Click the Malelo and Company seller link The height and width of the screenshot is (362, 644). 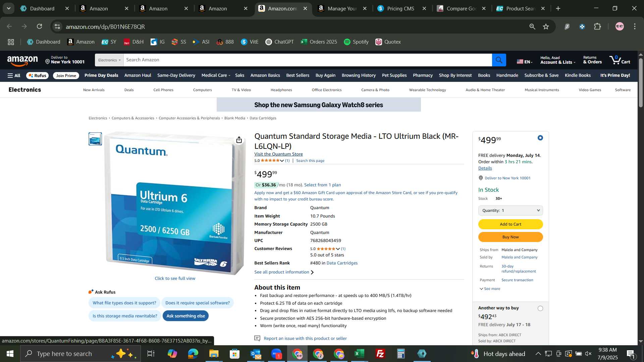(519, 257)
